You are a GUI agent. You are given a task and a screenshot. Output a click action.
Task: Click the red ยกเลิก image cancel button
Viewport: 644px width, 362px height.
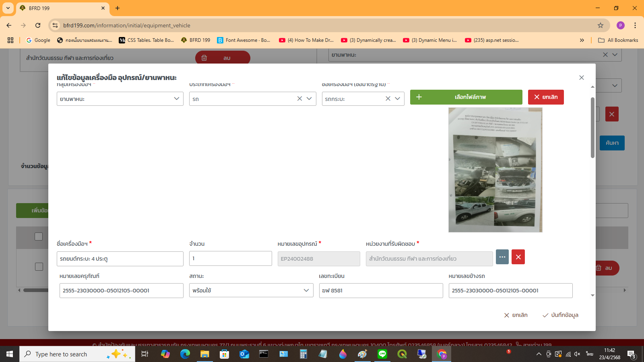point(545,97)
